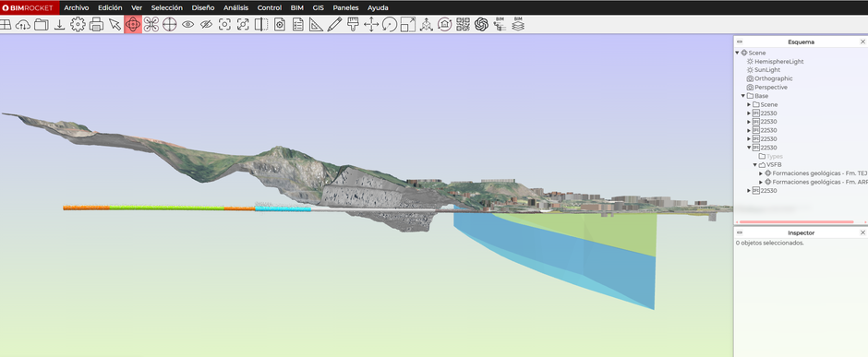The image size is (868, 357).
Task: Open the Selección menu
Action: coord(166,7)
